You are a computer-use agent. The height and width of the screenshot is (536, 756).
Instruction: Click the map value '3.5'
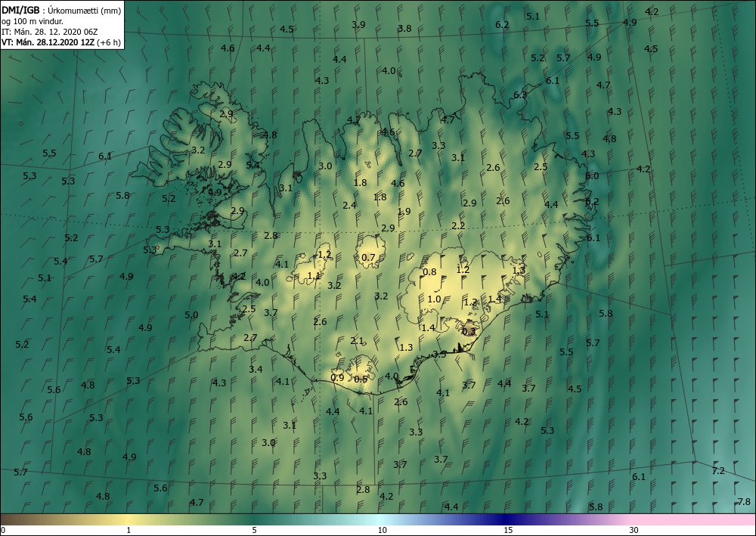point(439,355)
